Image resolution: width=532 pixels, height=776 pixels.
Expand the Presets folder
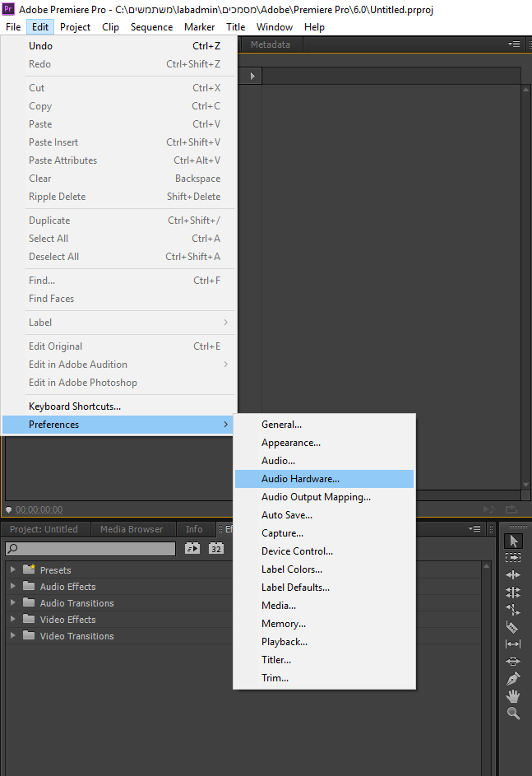(x=13, y=569)
